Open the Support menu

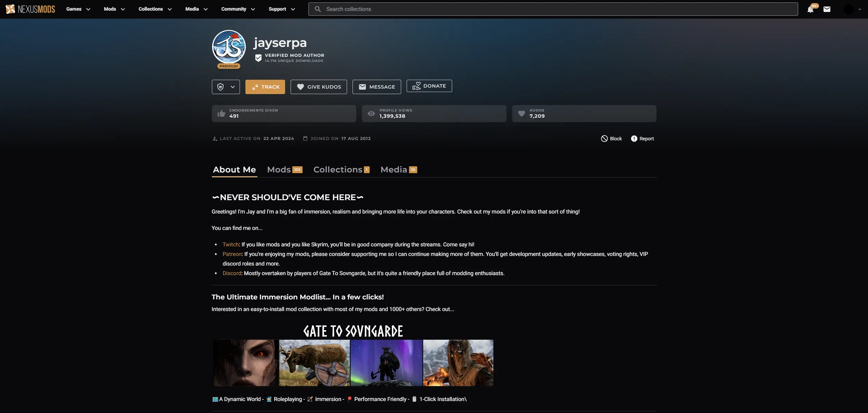(282, 9)
